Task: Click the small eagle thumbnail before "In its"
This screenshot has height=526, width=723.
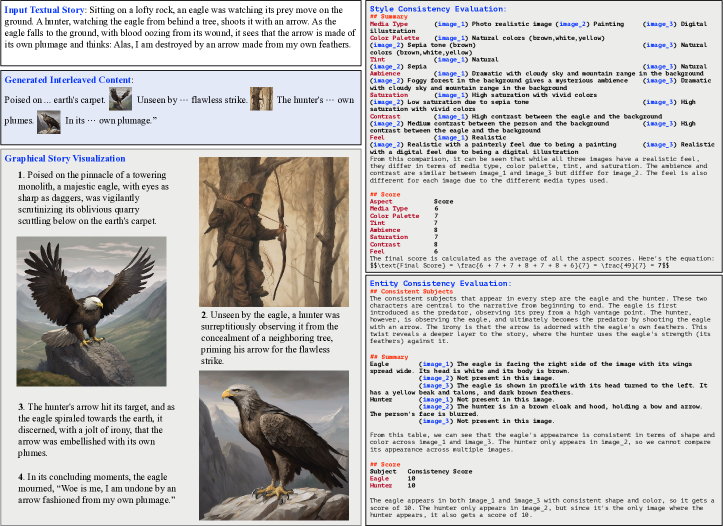Action: pyautogui.click(x=49, y=121)
